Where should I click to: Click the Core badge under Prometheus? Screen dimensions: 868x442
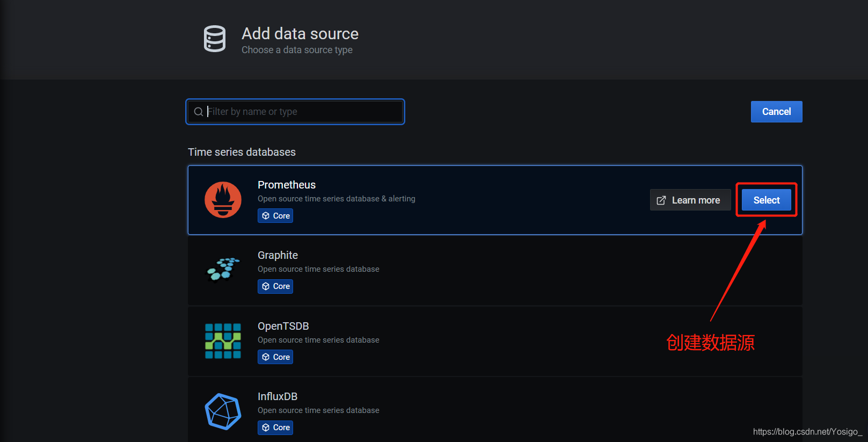click(x=275, y=216)
